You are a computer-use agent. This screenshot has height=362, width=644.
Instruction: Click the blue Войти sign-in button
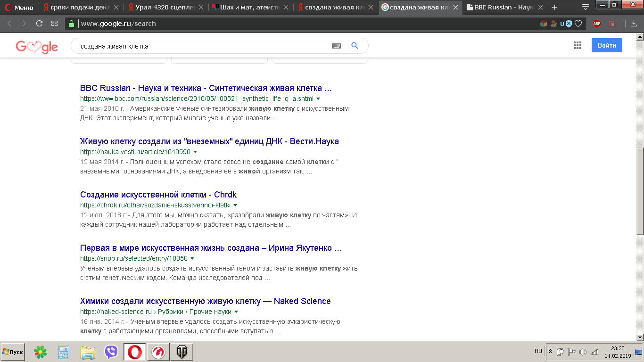pyautogui.click(x=607, y=45)
